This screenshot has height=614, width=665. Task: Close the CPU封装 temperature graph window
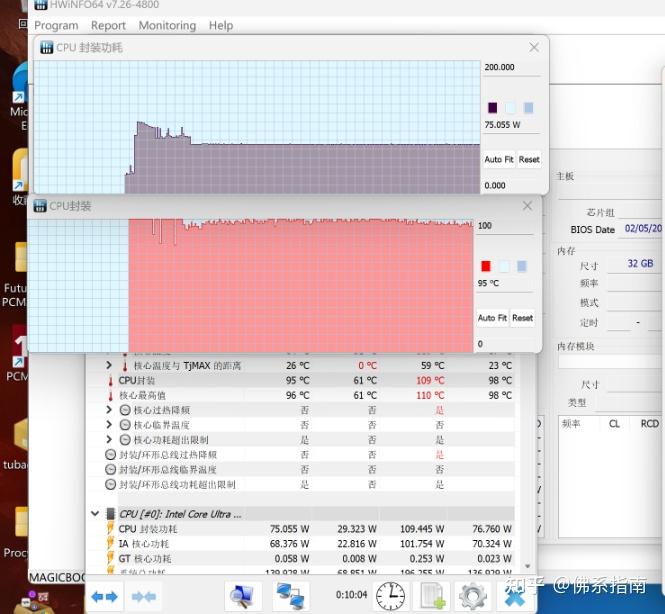pyautogui.click(x=527, y=206)
